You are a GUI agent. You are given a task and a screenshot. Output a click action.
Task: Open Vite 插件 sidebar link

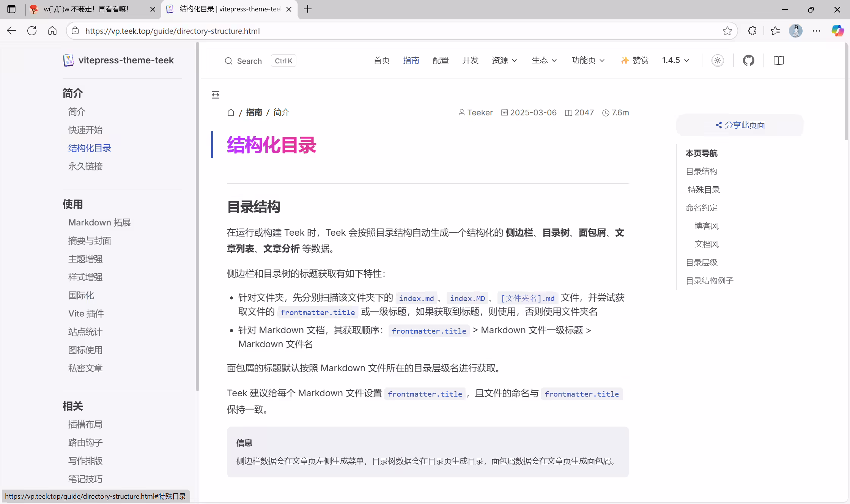(x=86, y=313)
